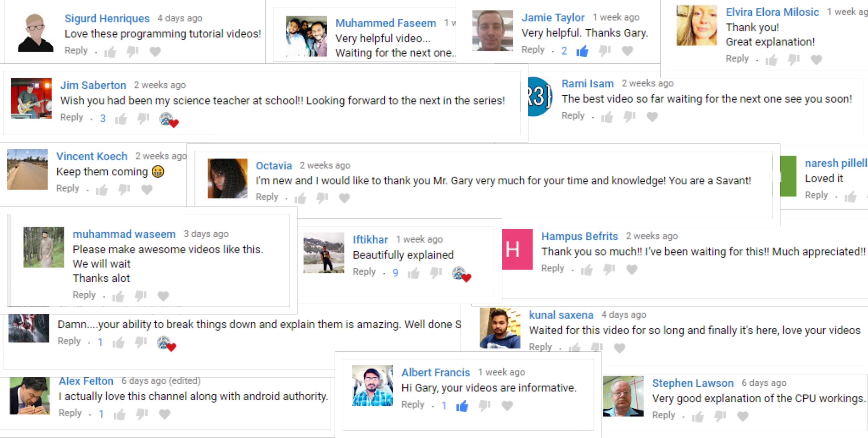Click Alex Felton's '6 days ago (edited)' timestamp

pos(161,381)
